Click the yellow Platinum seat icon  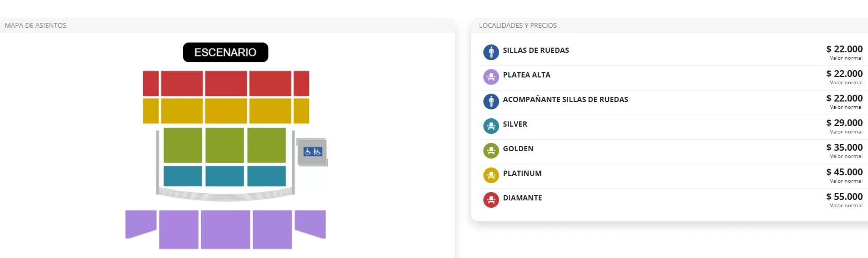(x=491, y=175)
